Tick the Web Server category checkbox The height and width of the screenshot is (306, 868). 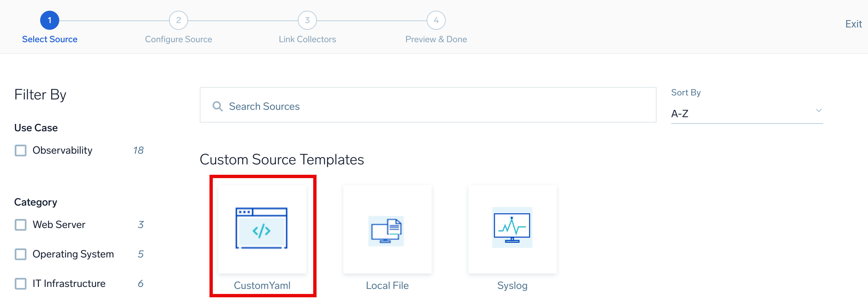[x=20, y=225]
